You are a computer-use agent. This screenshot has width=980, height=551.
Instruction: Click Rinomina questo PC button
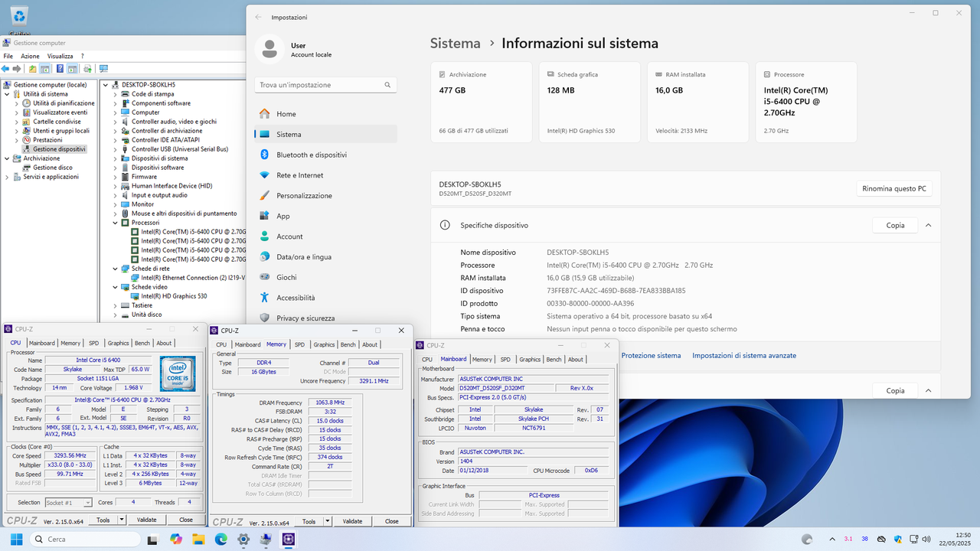[894, 188]
